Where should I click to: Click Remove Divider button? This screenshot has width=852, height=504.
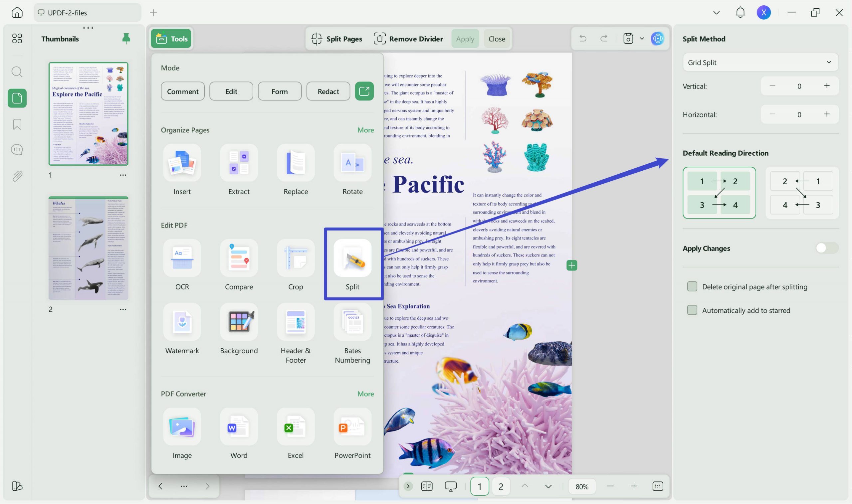[408, 38]
